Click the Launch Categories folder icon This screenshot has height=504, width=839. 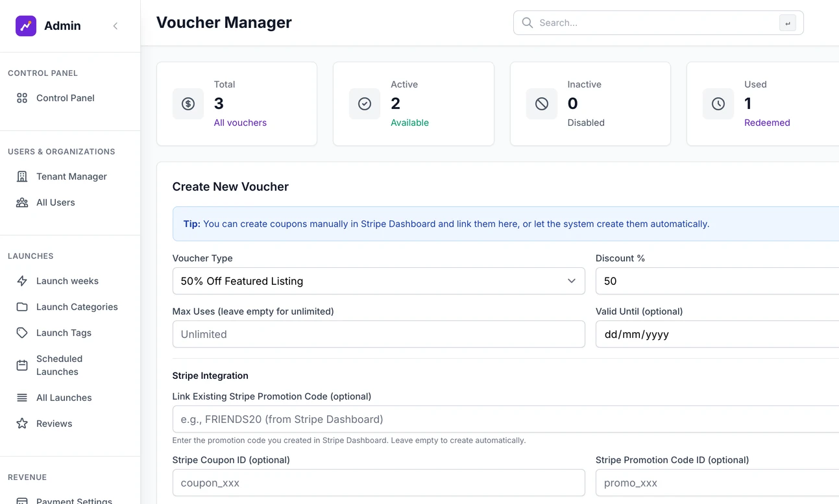[22, 307]
